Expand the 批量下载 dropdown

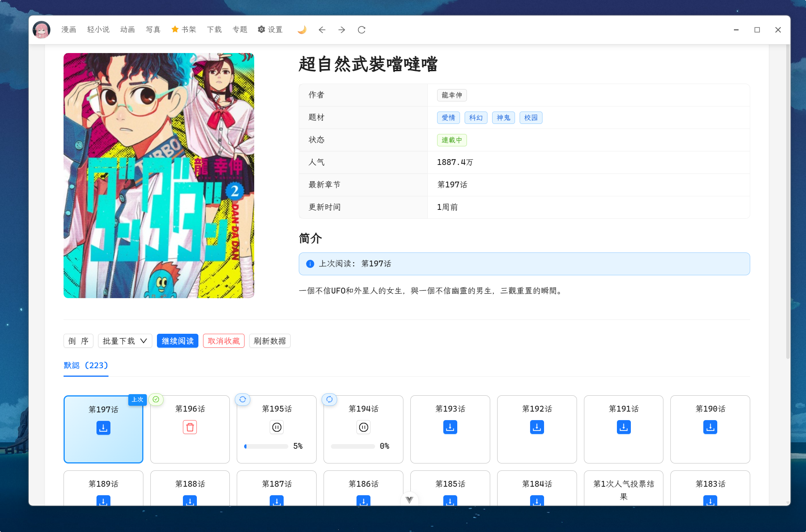(125, 341)
